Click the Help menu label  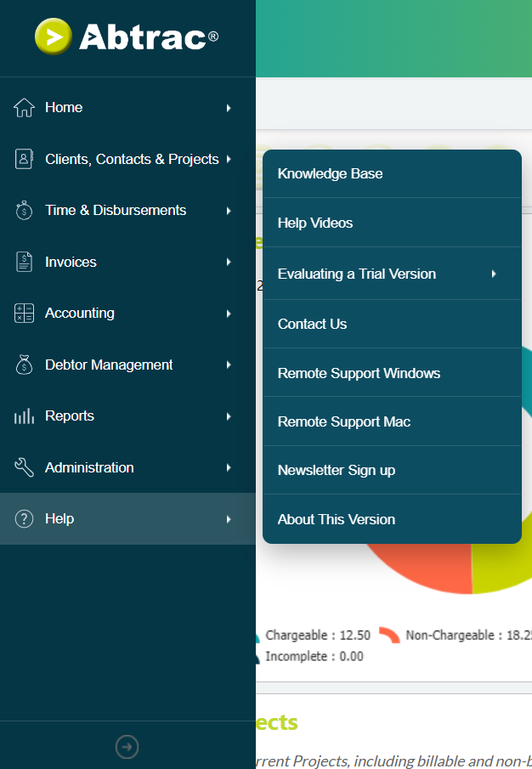[59, 518]
